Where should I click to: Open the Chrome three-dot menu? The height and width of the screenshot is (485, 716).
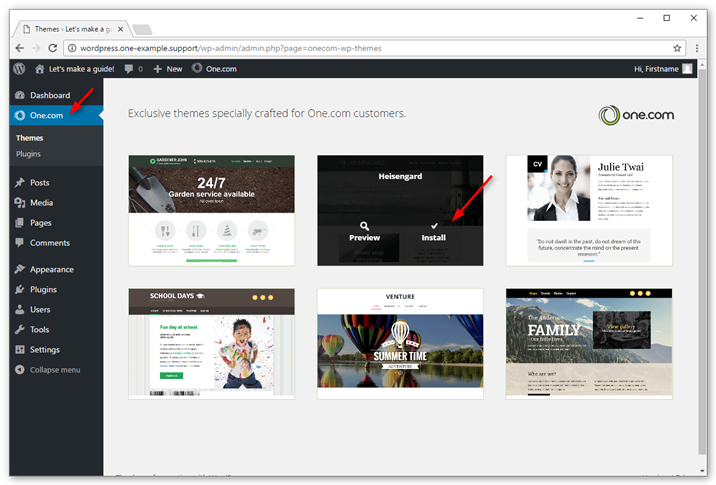click(697, 48)
